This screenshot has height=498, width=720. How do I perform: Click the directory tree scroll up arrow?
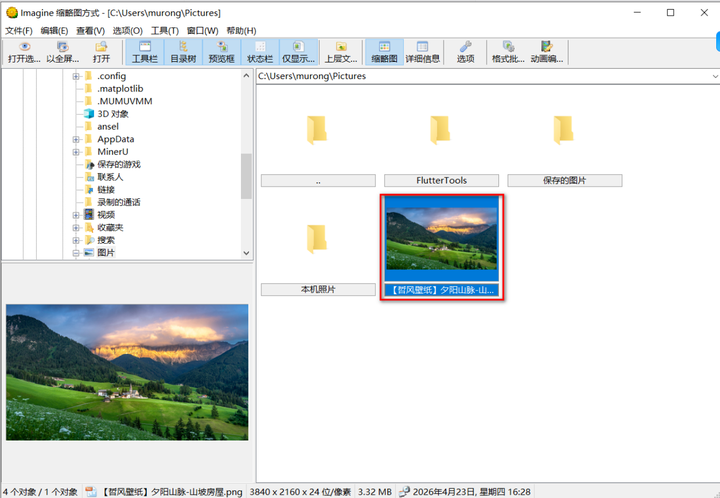coord(247,76)
